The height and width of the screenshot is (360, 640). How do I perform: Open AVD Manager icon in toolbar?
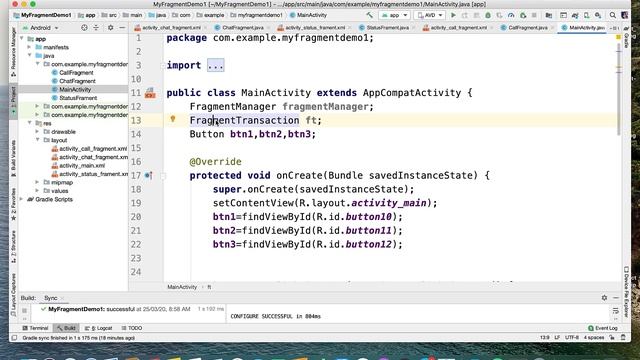[587, 15]
